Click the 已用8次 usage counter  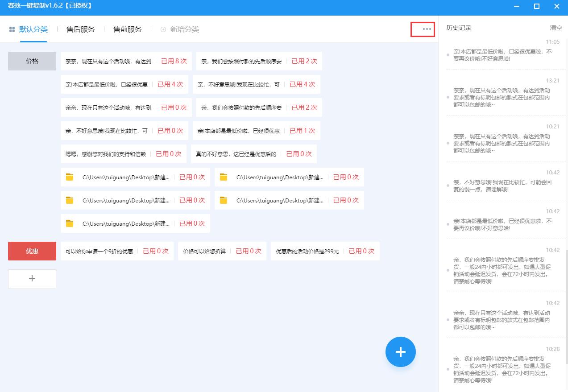tap(174, 61)
